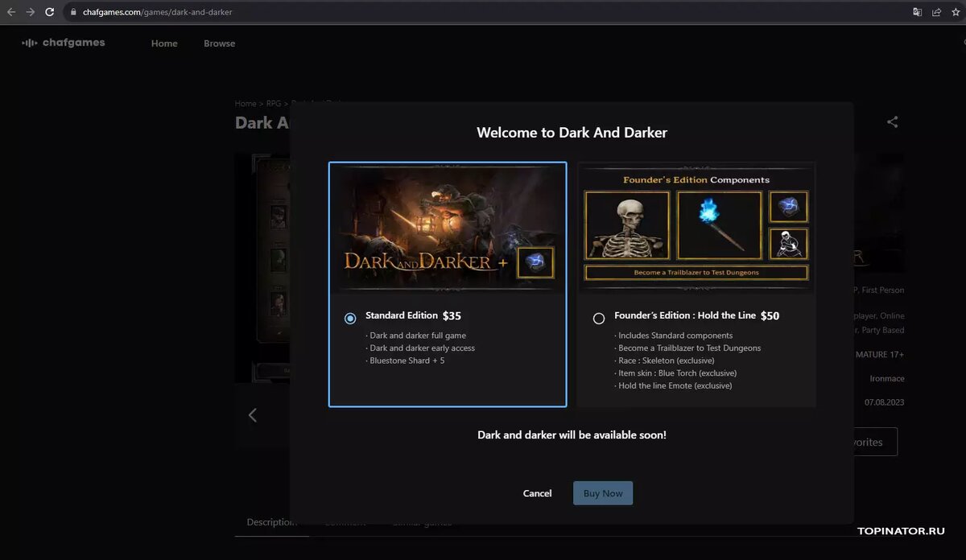Image resolution: width=966 pixels, height=560 pixels.
Task: Click the 07.08.2023 release date
Action: click(885, 402)
